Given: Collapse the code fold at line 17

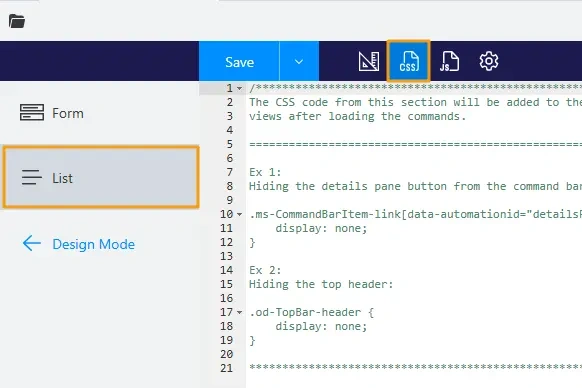Looking at the screenshot, I should point(239,312).
